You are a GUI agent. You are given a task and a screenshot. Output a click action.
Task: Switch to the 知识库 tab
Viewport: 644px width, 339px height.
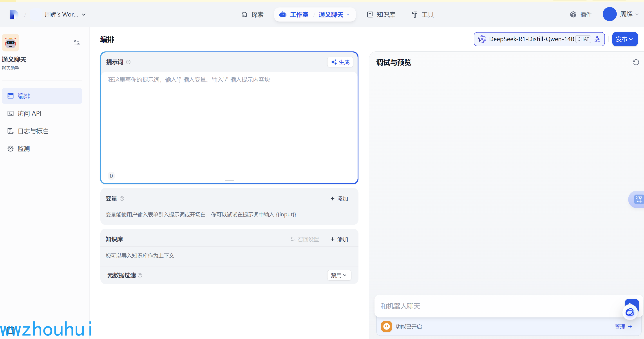pos(381,15)
